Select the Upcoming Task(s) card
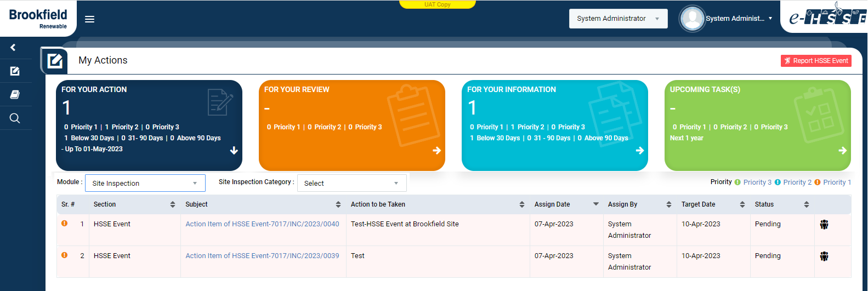The width and height of the screenshot is (868, 291). point(758,125)
